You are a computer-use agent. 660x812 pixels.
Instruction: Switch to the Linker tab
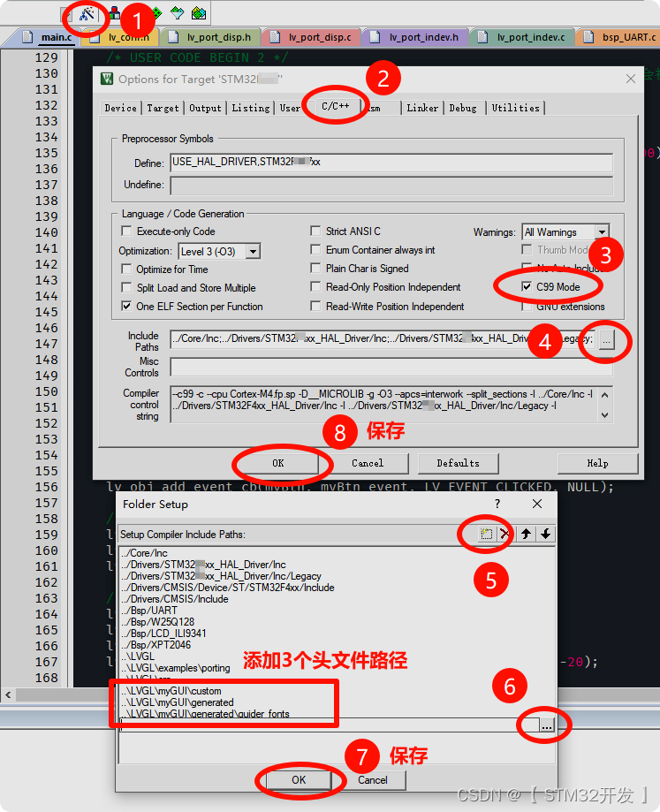(422, 108)
